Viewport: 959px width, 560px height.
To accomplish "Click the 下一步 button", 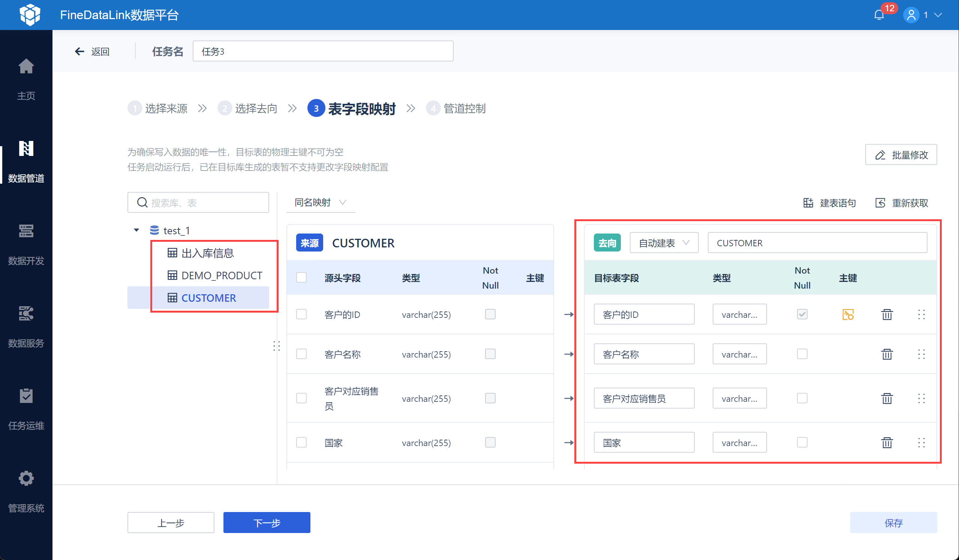I will tap(267, 523).
